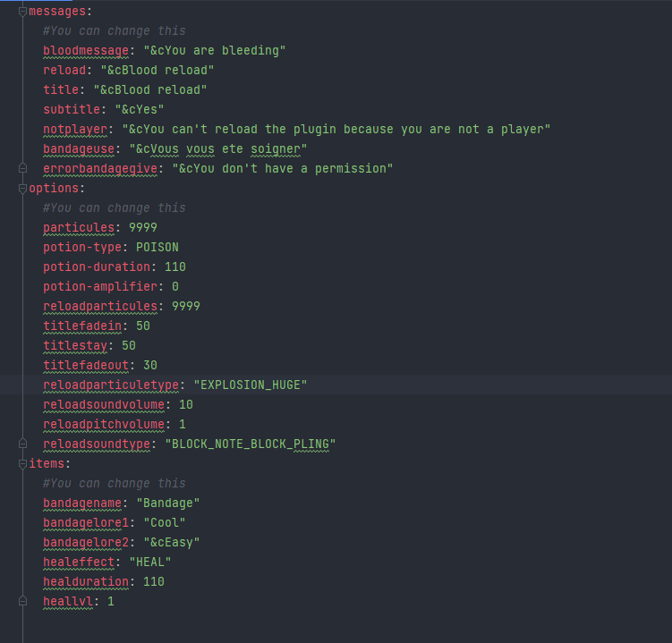This screenshot has height=643, width=672.
Task: Place cursor on bloodmessage key
Action: (86, 51)
